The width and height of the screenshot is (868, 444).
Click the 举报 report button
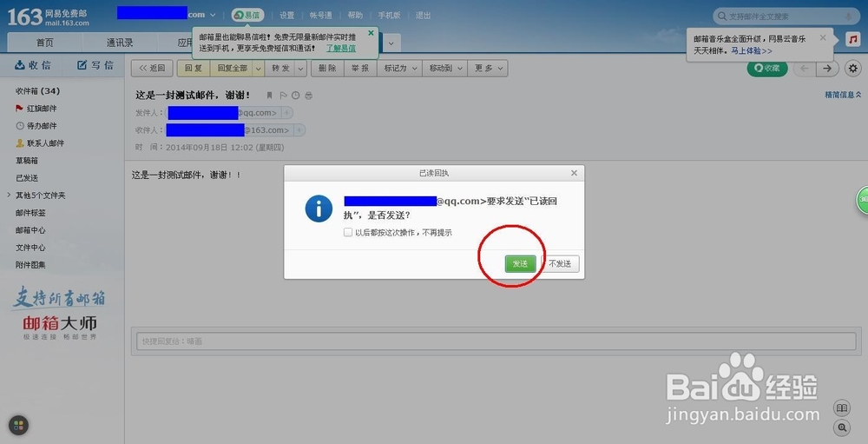(360, 68)
